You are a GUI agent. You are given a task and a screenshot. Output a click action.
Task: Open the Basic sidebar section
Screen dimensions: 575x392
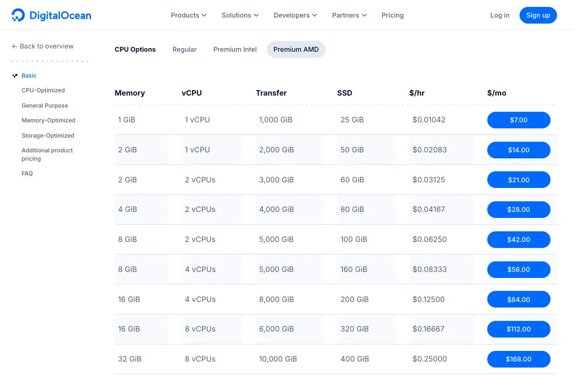pos(29,76)
